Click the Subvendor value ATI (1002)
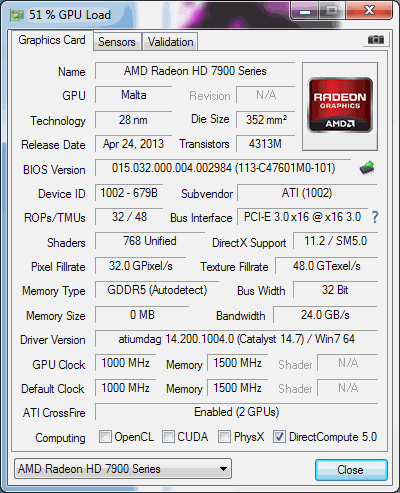The height and width of the screenshot is (493, 400). 307,193
